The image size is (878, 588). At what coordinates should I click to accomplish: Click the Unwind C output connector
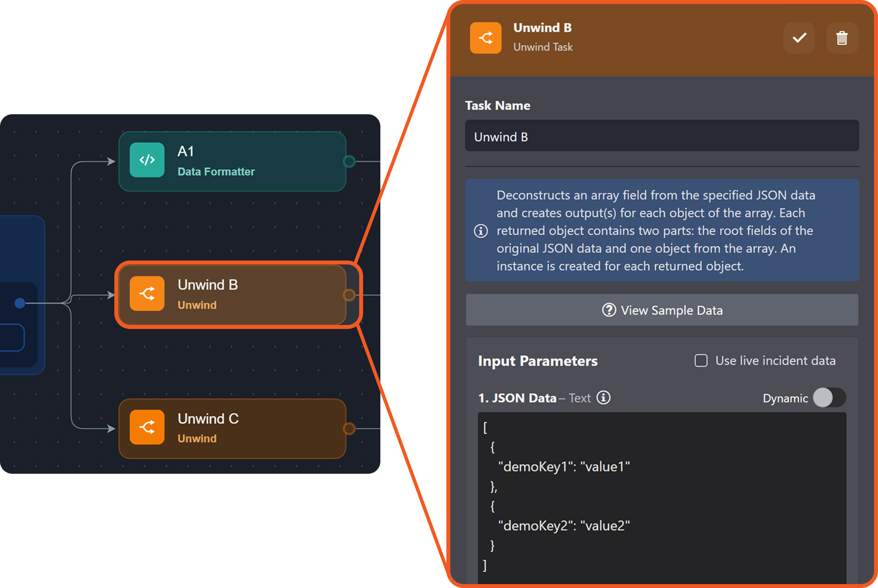(349, 429)
